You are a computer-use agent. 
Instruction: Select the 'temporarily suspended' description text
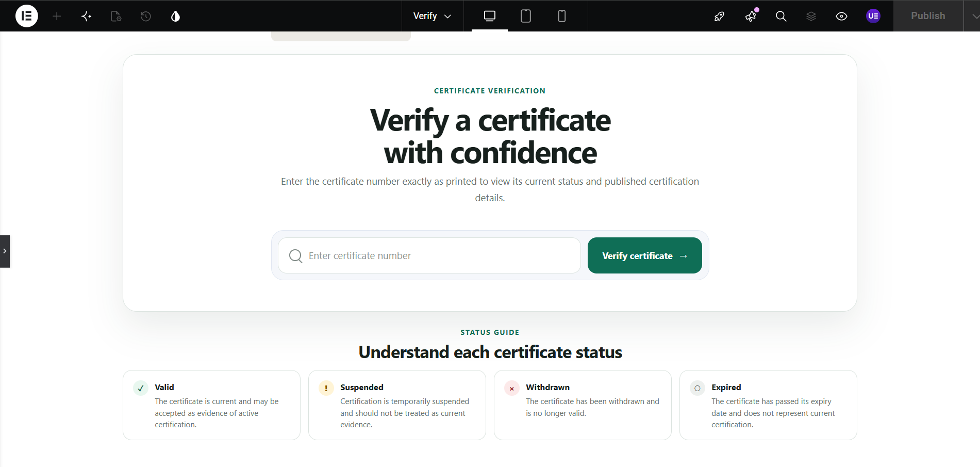pos(405,413)
